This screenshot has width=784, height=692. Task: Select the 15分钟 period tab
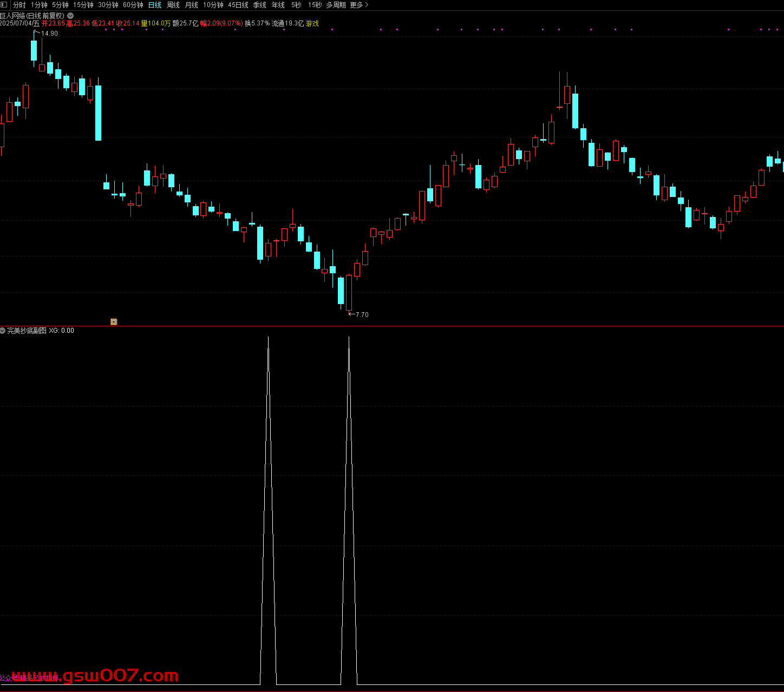[x=83, y=5]
